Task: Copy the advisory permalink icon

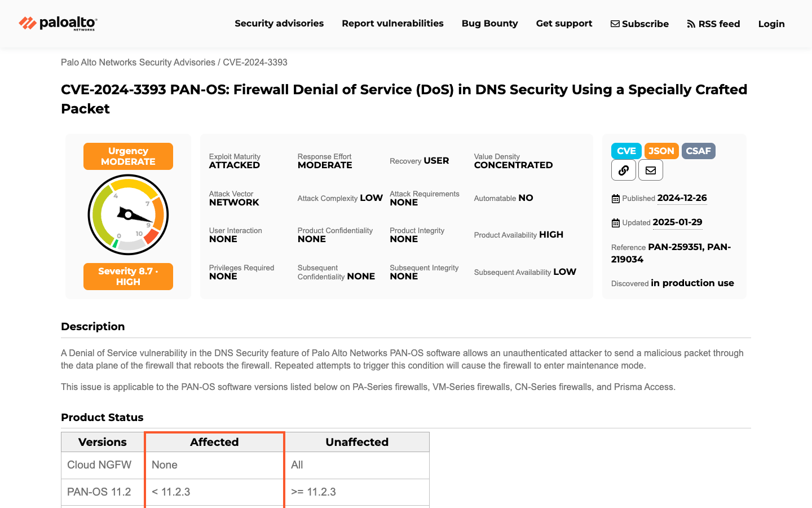Action: (623, 170)
